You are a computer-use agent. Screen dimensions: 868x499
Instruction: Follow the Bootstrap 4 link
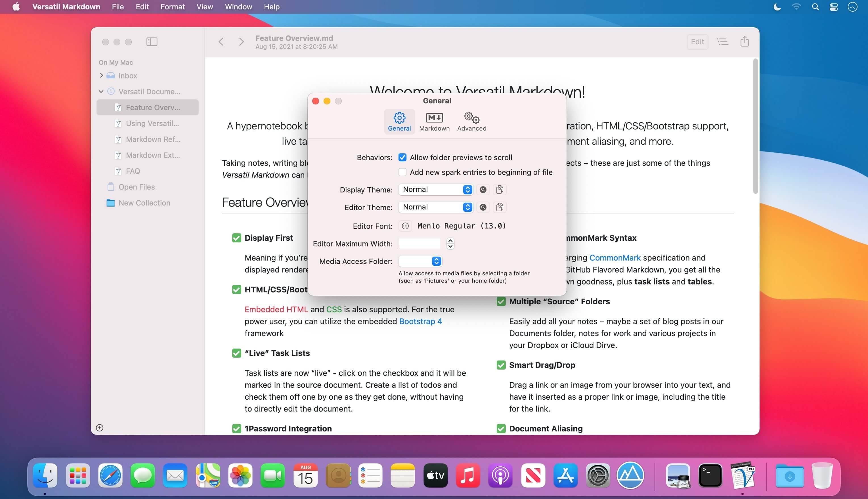[x=420, y=321]
